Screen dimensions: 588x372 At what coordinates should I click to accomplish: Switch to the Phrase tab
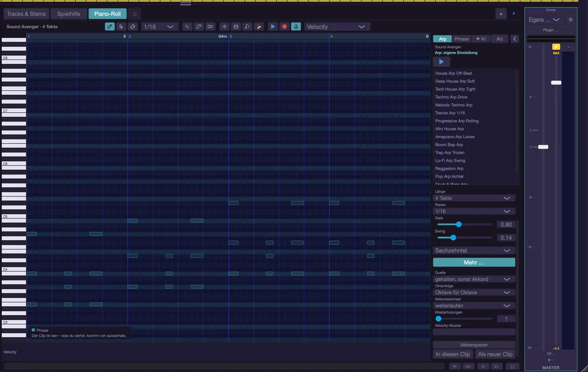[x=462, y=39]
